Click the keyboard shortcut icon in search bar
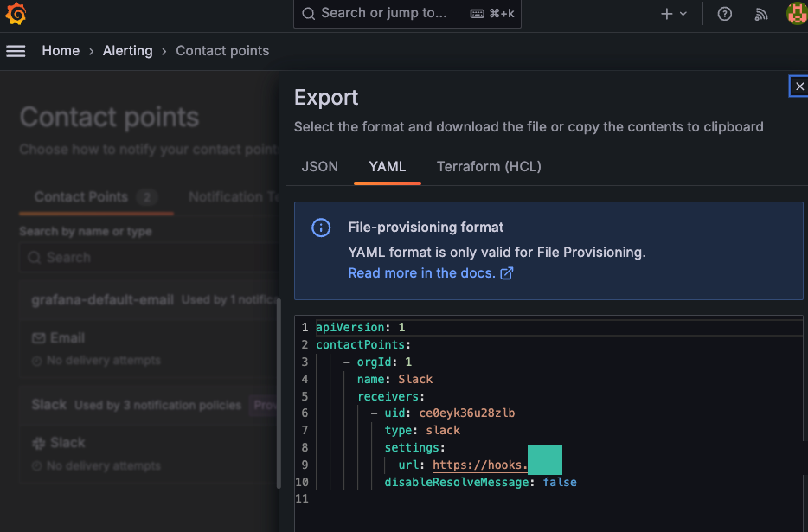Image resolution: width=808 pixels, height=532 pixels. 478,14
